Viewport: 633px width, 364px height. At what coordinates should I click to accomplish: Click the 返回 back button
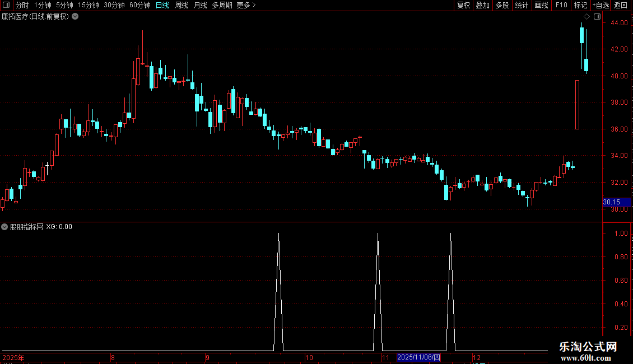[621, 5]
